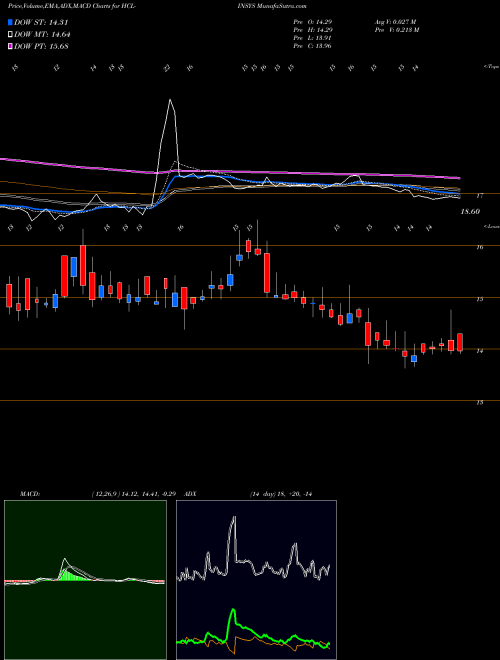Viewport: 500px width, 660px height.
Task: Click the '15' price axis label
Action: click(480, 299)
